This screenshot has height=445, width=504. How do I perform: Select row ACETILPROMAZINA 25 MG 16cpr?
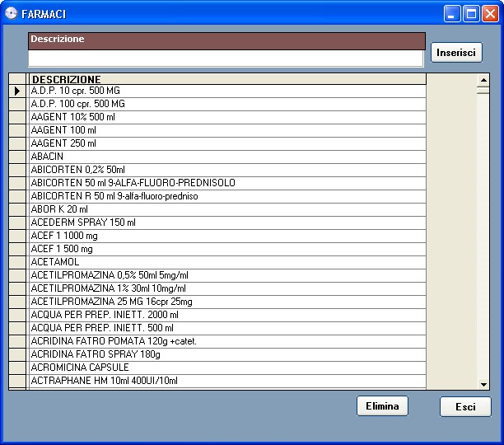[x=227, y=302]
